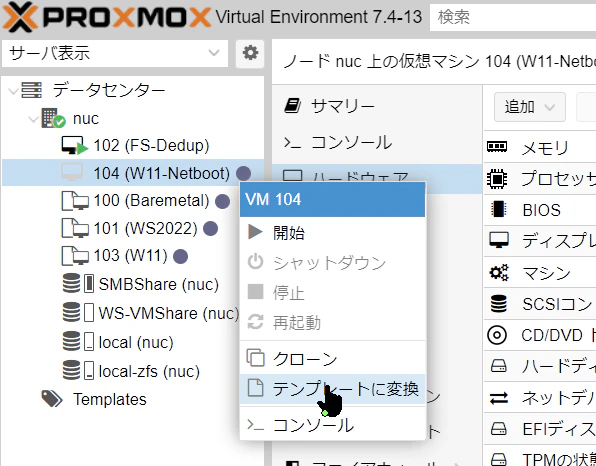This screenshot has height=466, width=596.
Task: Select local (nuc) storage
Action: [136, 342]
